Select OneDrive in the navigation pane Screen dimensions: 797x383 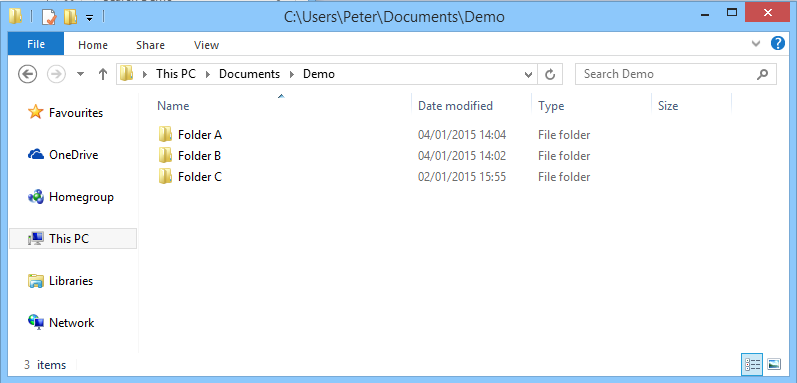[73, 154]
